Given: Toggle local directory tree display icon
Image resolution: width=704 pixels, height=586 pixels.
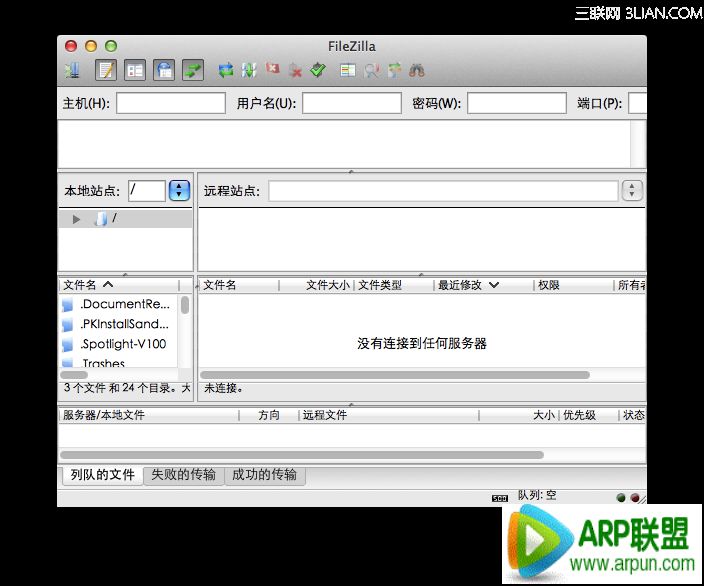Looking at the screenshot, I should (x=135, y=70).
